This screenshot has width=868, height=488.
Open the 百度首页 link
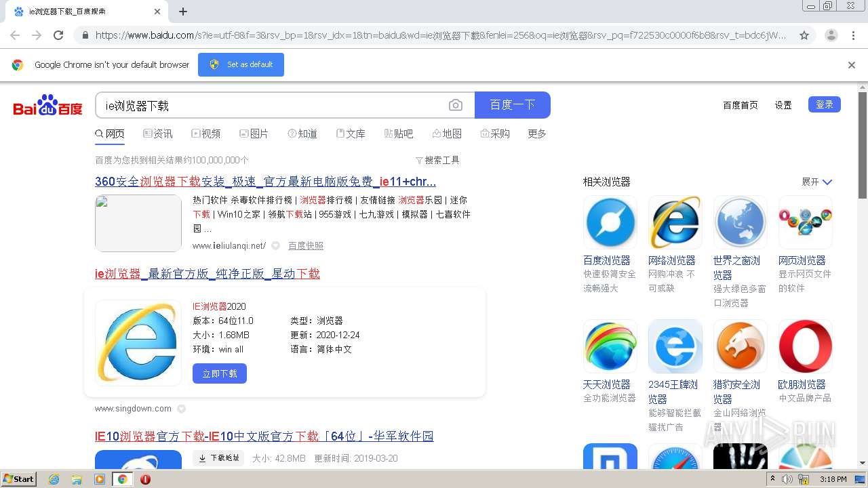point(741,105)
